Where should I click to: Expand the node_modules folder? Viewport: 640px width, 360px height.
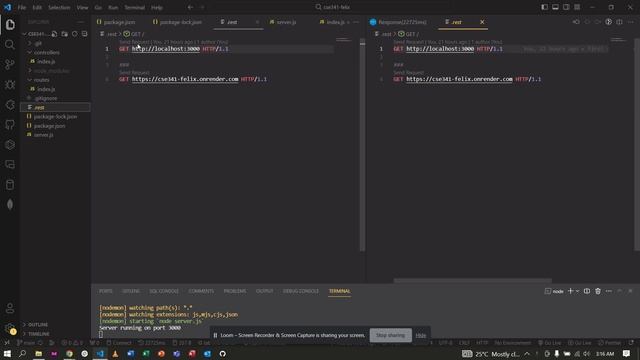click(x=51, y=71)
